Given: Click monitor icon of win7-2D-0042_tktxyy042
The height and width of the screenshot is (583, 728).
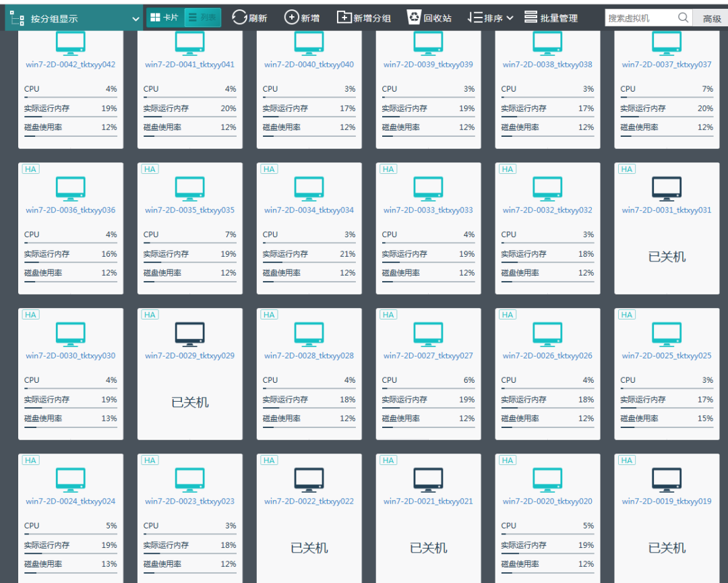Looking at the screenshot, I should [71, 43].
